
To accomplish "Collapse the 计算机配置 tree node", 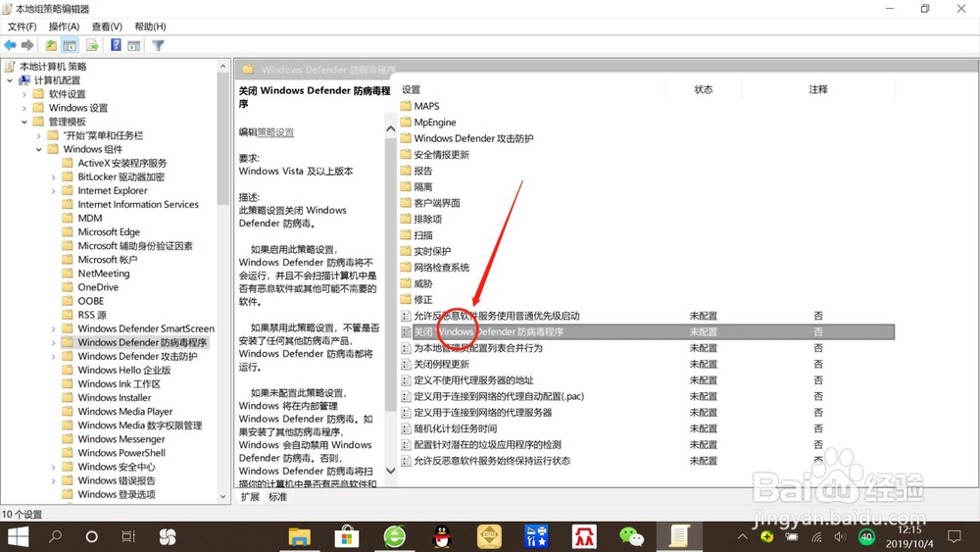I will click(x=10, y=80).
